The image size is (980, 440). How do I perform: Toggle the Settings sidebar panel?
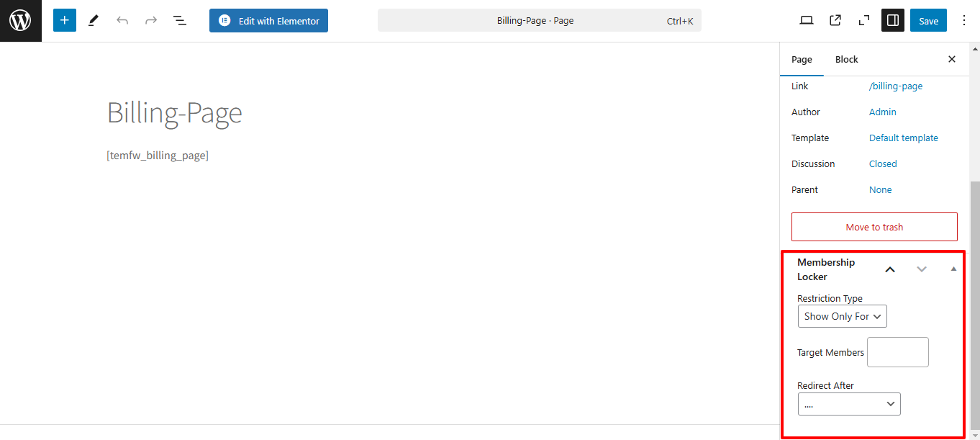coord(893,21)
